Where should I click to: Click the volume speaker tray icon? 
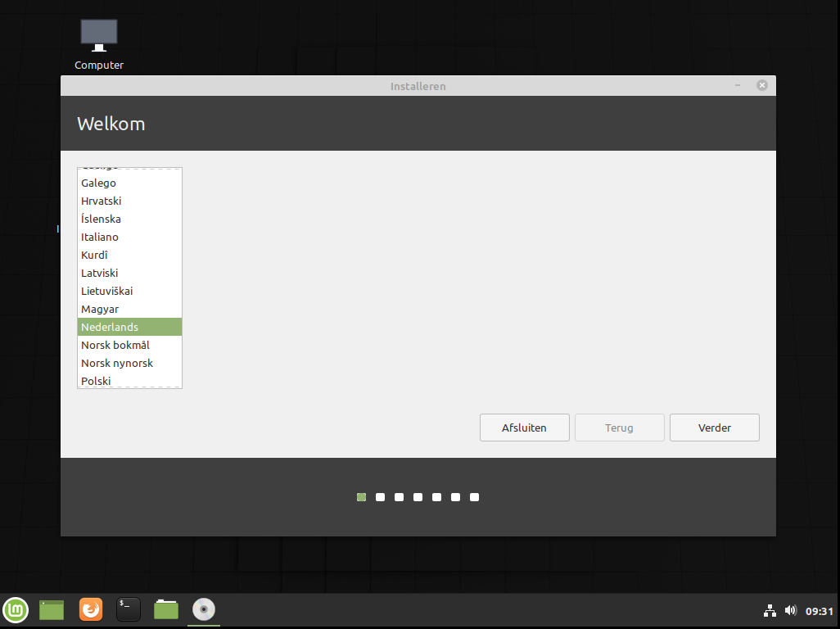(790, 610)
